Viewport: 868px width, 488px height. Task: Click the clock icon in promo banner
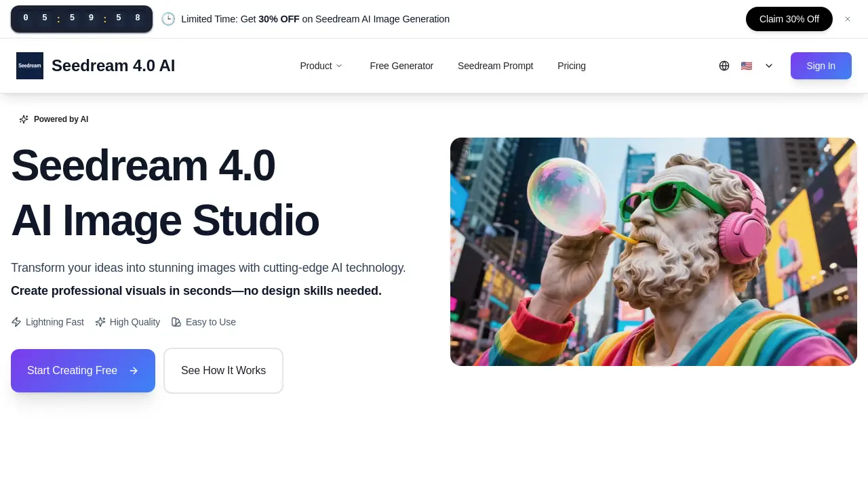coord(168,19)
